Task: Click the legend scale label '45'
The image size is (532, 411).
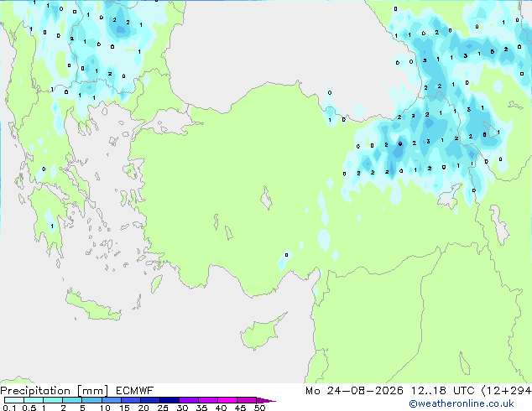Action: coord(241,408)
